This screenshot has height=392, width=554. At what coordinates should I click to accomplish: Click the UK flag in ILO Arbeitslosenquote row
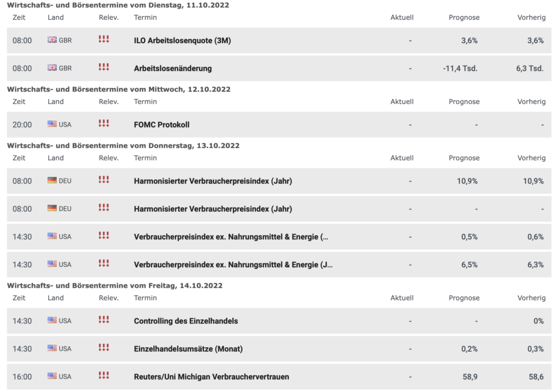pyautogui.click(x=52, y=40)
